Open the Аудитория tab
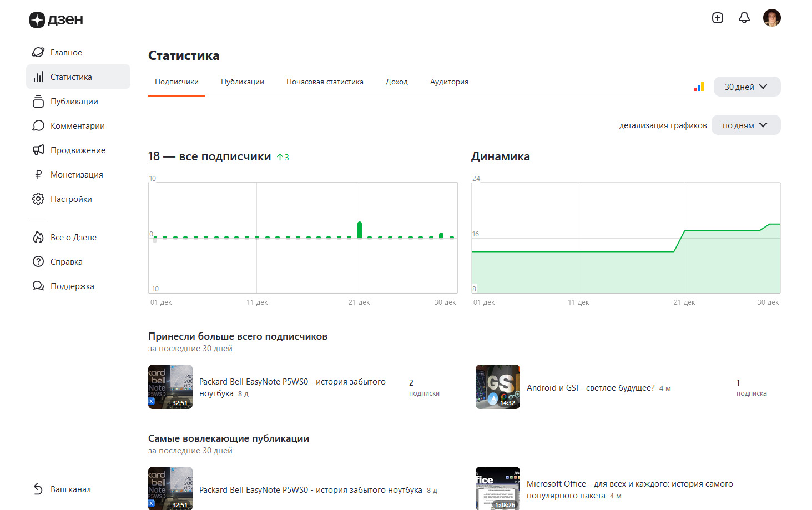Screen dimensions: 812x510 pos(449,82)
